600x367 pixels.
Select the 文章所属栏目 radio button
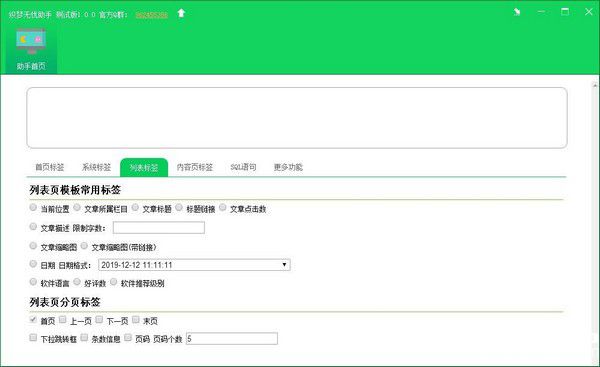point(77,207)
